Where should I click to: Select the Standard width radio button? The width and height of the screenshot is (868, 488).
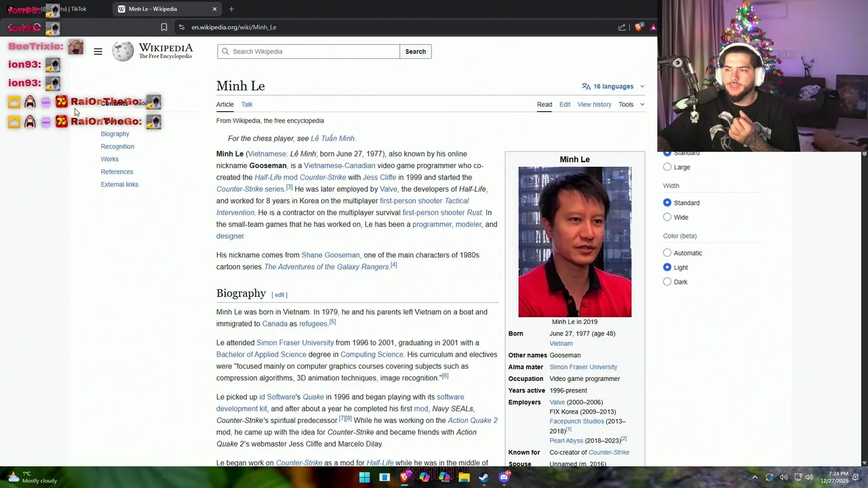[x=667, y=203]
